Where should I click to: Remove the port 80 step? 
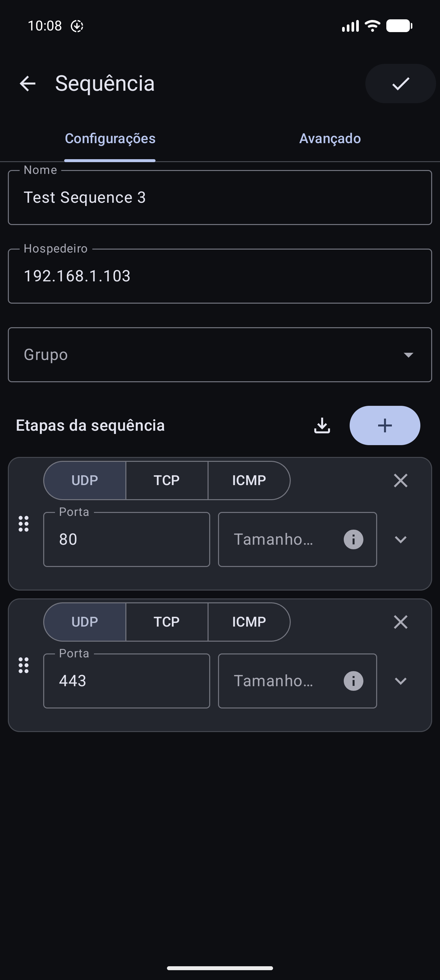tap(400, 481)
